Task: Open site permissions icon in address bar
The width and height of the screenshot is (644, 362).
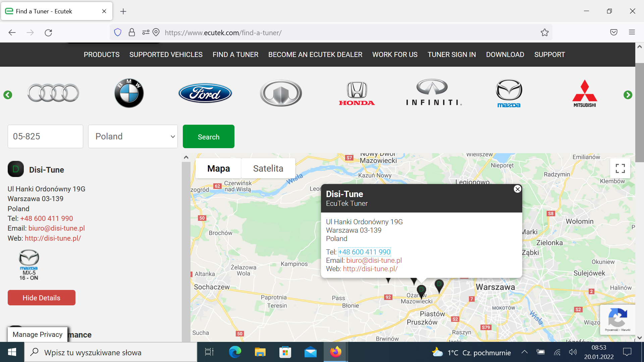Action: pos(146,33)
